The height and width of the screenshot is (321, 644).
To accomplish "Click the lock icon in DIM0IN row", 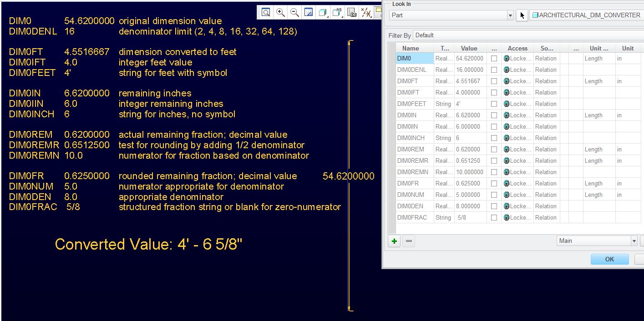I will [506, 115].
